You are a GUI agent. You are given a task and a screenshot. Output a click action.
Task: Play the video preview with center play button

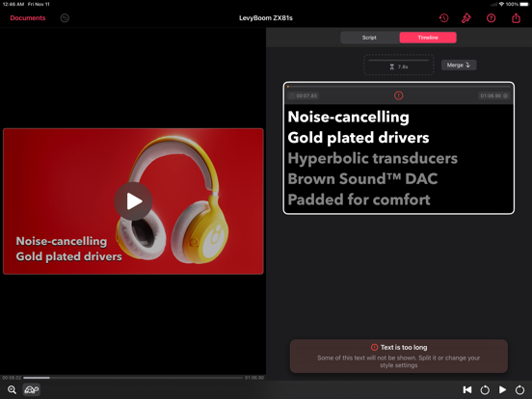pos(133,201)
